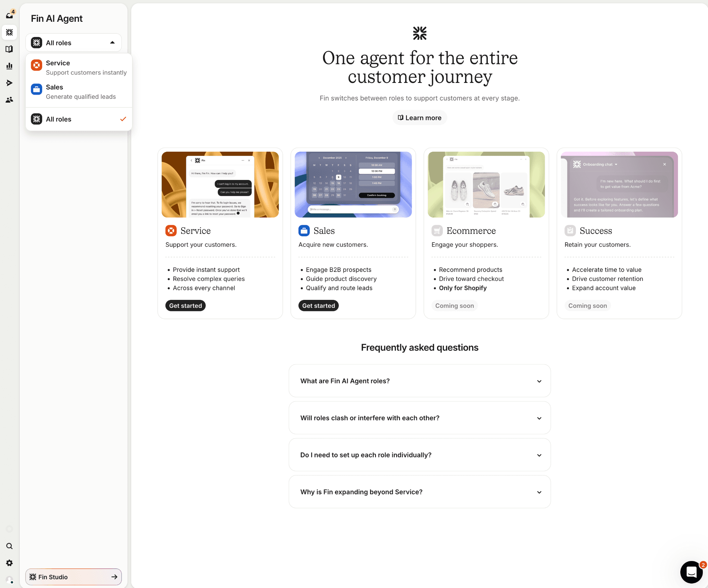Open the Settings gear icon
The image size is (708, 588).
pyautogui.click(x=9, y=563)
